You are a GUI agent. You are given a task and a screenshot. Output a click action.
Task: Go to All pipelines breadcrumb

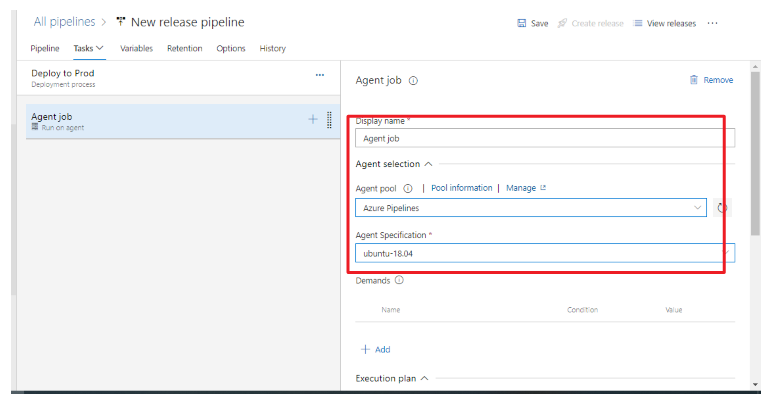pyautogui.click(x=64, y=22)
